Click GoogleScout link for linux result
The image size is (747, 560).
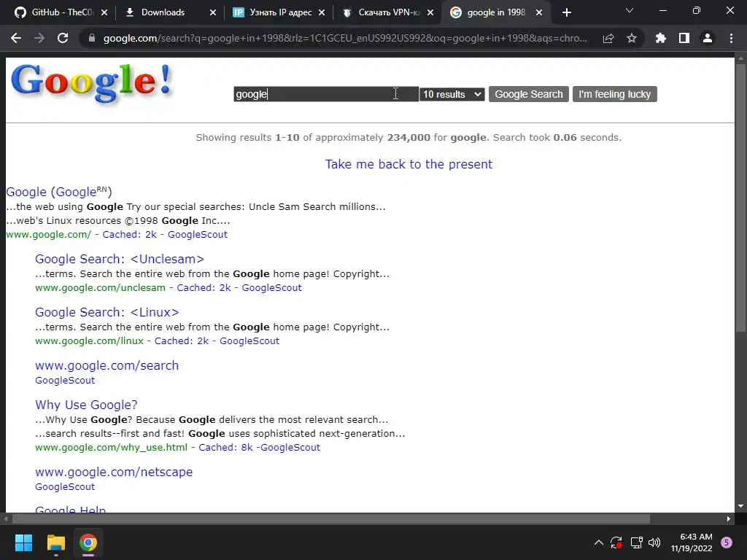[x=249, y=341]
